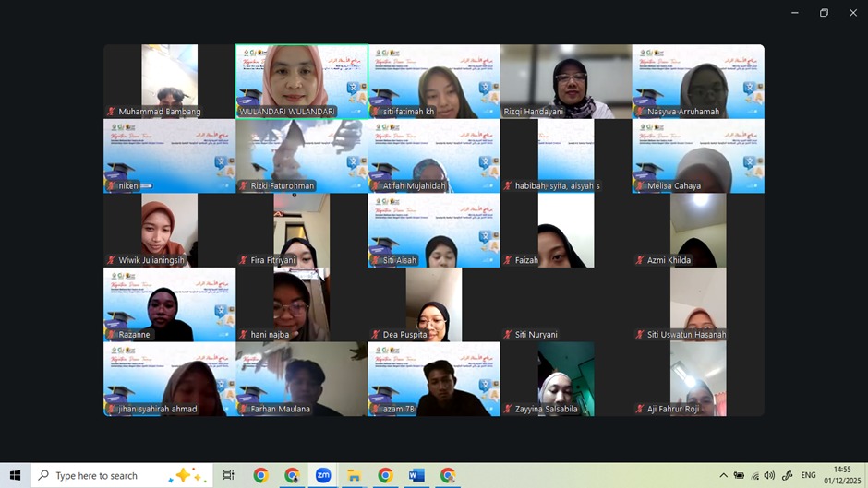Screen dimensions: 868x488
Task: Expand the hidden system tray icons chevron
Action: pyautogui.click(x=723, y=475)
